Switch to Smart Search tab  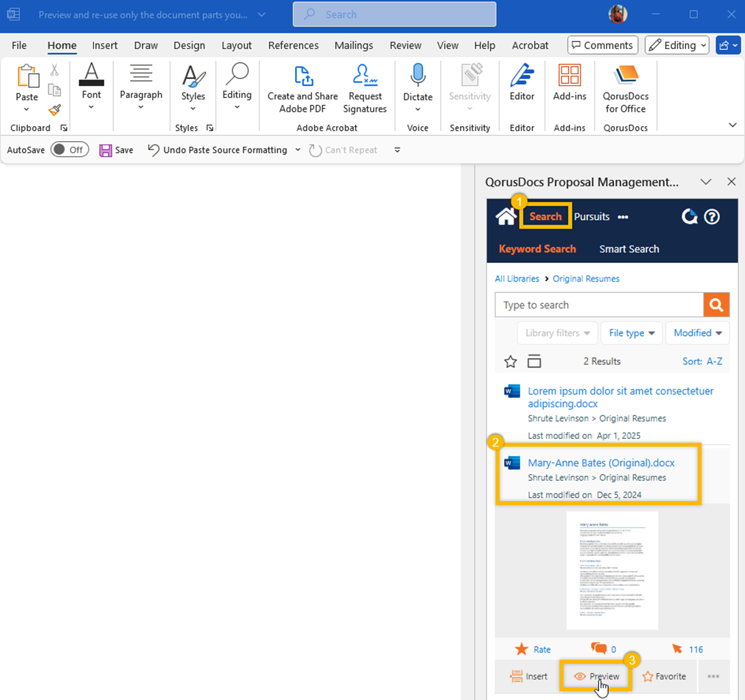[x=629, y=249]
